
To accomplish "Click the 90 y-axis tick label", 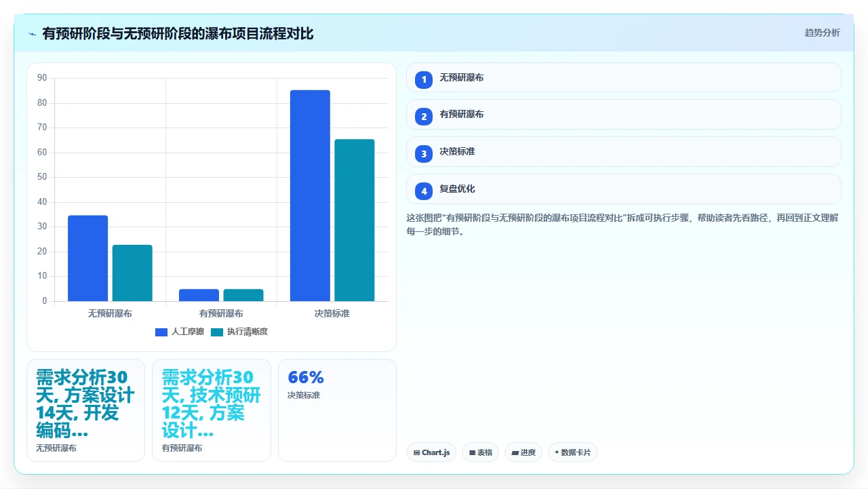I will point(42,78).
